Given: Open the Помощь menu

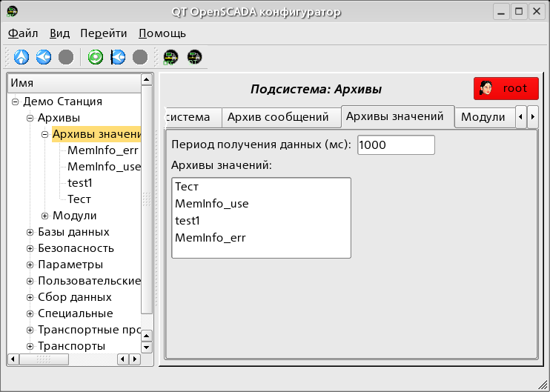Looking at the screenshot, I should click(162, 33).
